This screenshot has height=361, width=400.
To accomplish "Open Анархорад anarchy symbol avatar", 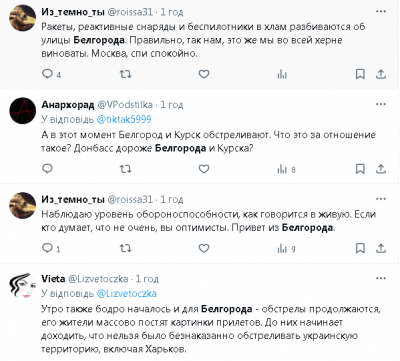I will click(22, 111).
